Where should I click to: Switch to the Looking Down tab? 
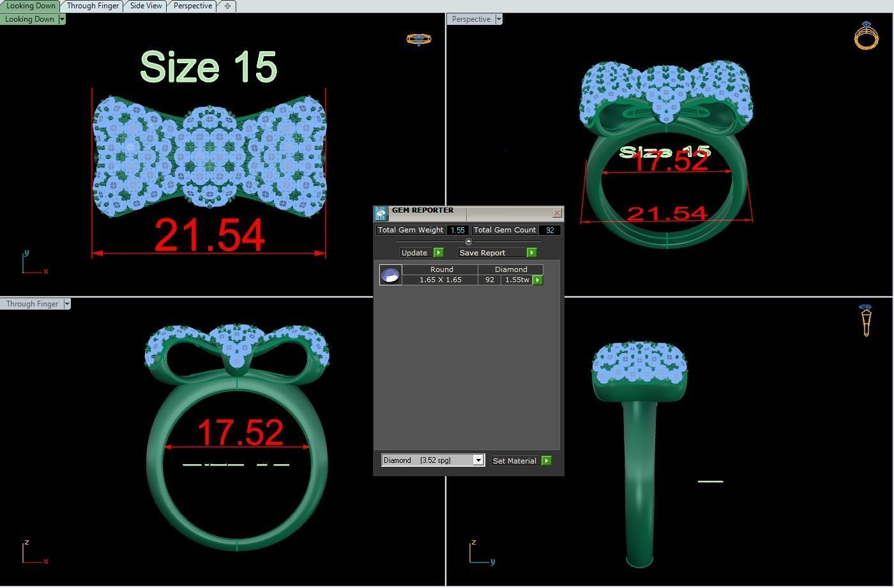point(30,6)
